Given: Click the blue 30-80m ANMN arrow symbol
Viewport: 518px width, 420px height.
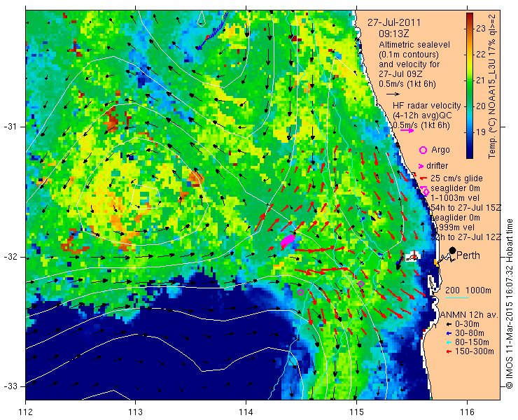Looking at the screenshot, I should (x=449, y=333).
